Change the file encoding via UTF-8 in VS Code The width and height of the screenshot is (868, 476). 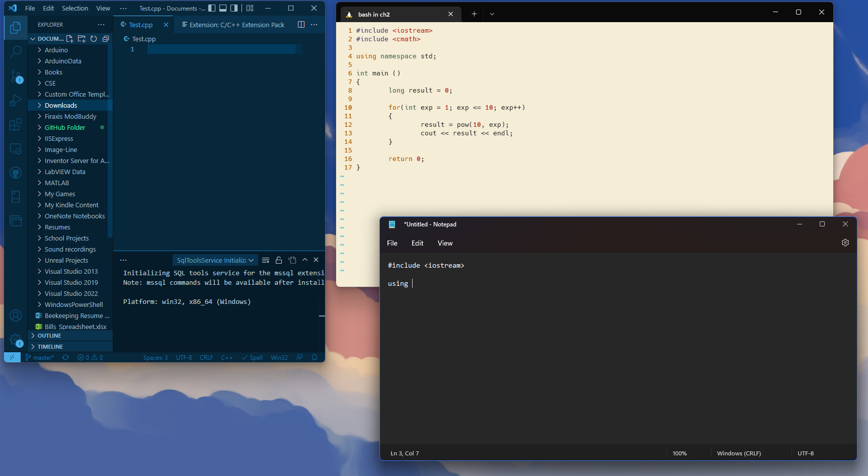tap(184, 357)
